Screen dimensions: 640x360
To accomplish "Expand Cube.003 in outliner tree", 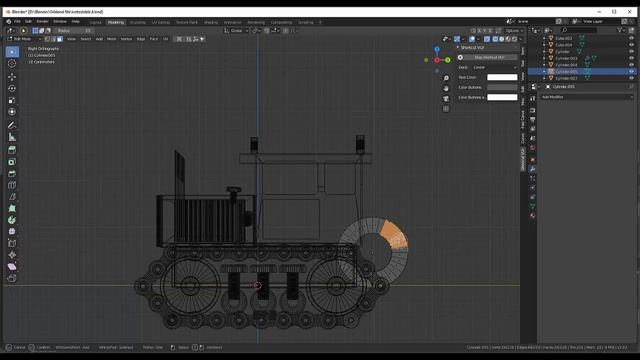I will (x=544, y=38).
